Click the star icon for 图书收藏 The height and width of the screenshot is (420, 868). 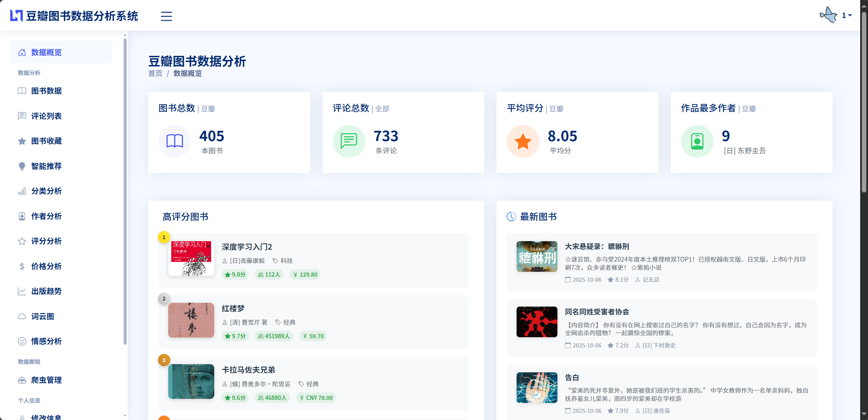click(x=22, y=141)
